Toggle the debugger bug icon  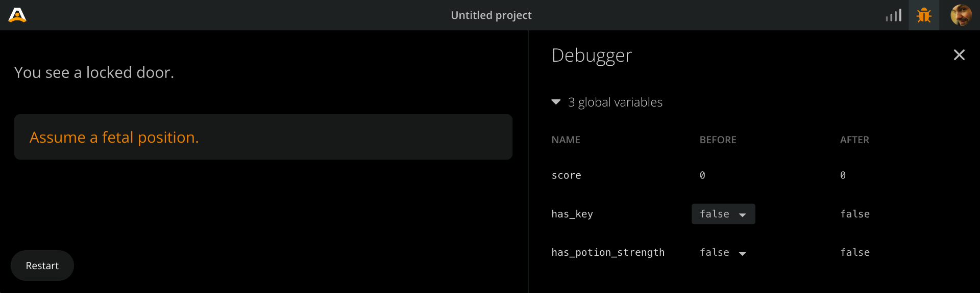tap(924, 15)
